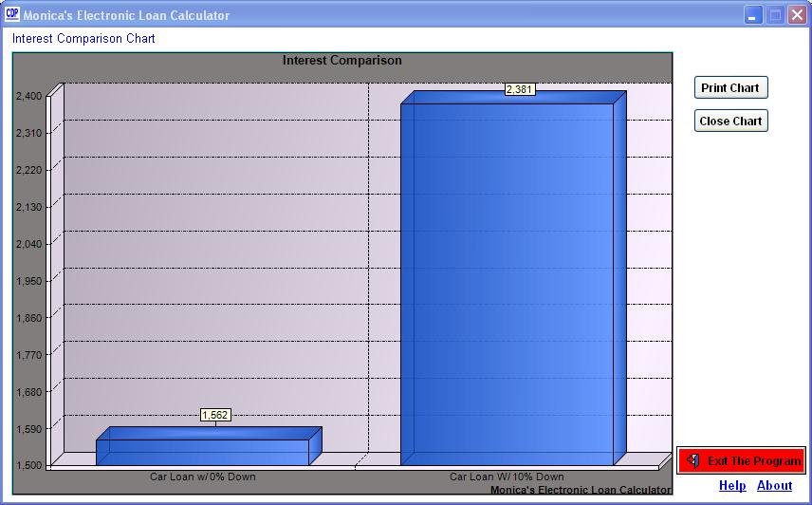Click the 2,381 data label
Image resolution: width=812 pixels, height=505 pixels.
click(520, 89)
